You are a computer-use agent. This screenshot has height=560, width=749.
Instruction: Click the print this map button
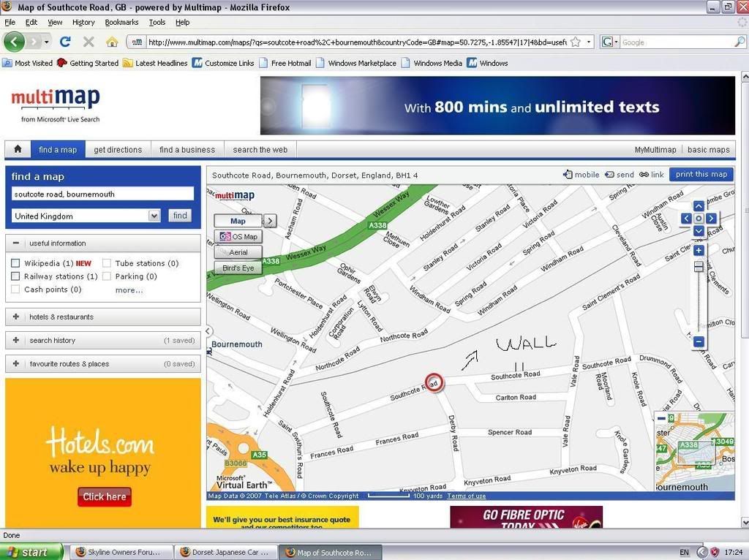[701, 174]
